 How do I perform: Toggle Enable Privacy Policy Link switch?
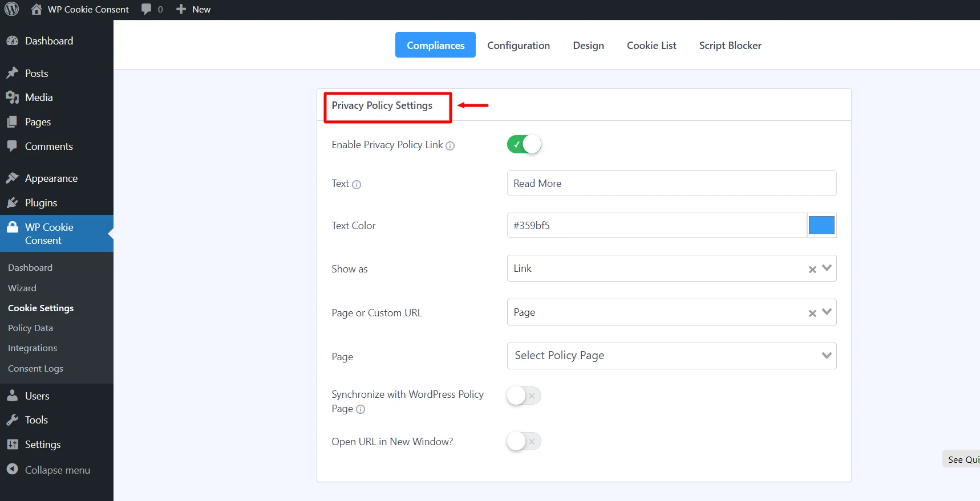[x=524, y=144]
